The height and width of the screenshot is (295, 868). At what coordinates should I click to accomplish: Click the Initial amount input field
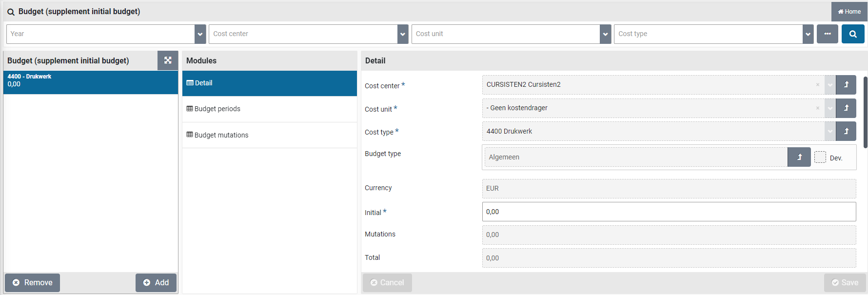coord(669,212)
